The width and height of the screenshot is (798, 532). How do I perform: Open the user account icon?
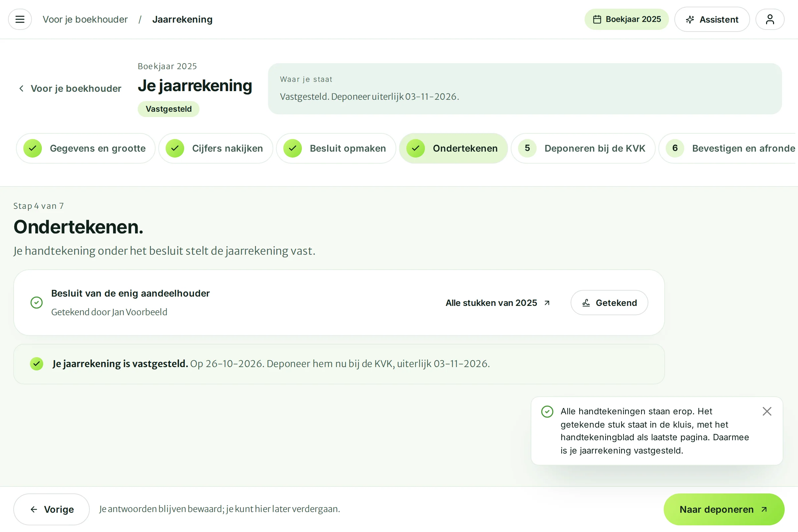click(x=770, y=19)
